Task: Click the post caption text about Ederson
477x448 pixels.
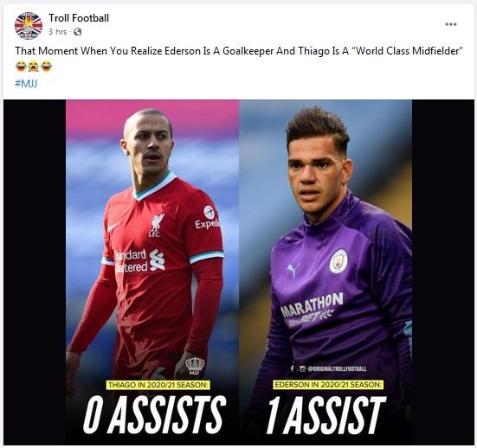Action: 239,51
